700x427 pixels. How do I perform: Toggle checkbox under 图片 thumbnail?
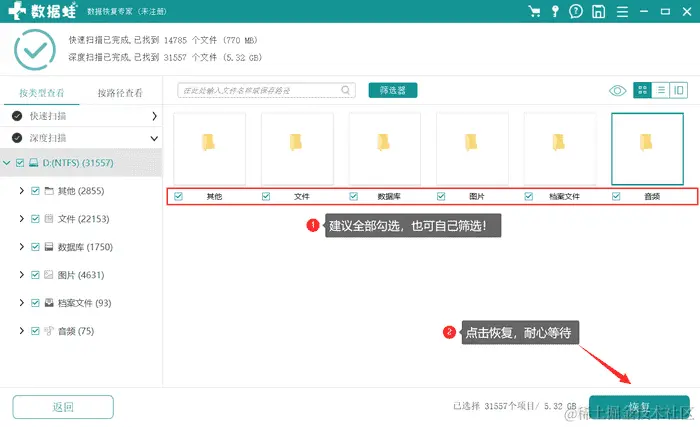pos(441,196)
